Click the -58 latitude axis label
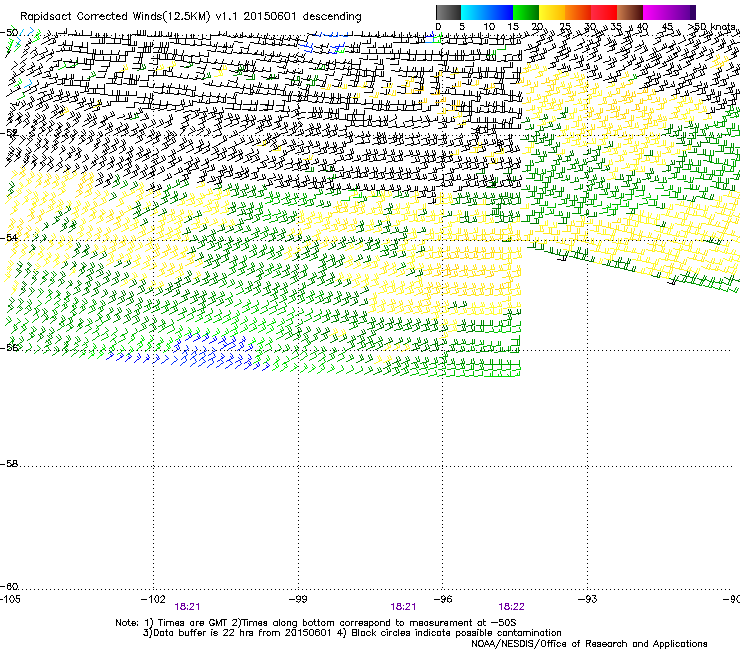This screenshot has height=650, width=740. pos(9,464)
